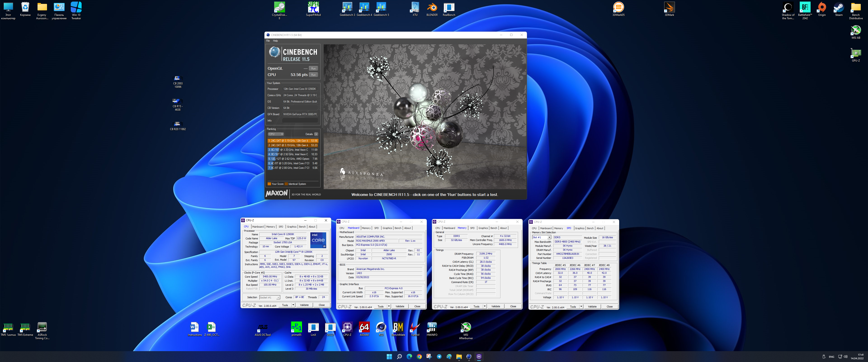The height and width of the screenshot is (362, 868).
Task: Open the taskbar Search icon
Action: tap(399, 357)
